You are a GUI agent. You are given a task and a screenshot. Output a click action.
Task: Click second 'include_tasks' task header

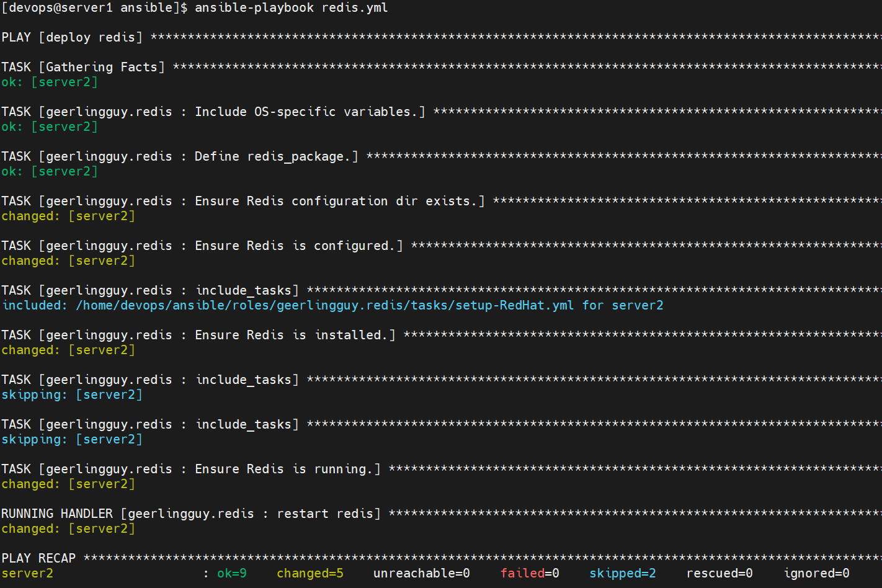pyautogui.click(x=150, y=380)
